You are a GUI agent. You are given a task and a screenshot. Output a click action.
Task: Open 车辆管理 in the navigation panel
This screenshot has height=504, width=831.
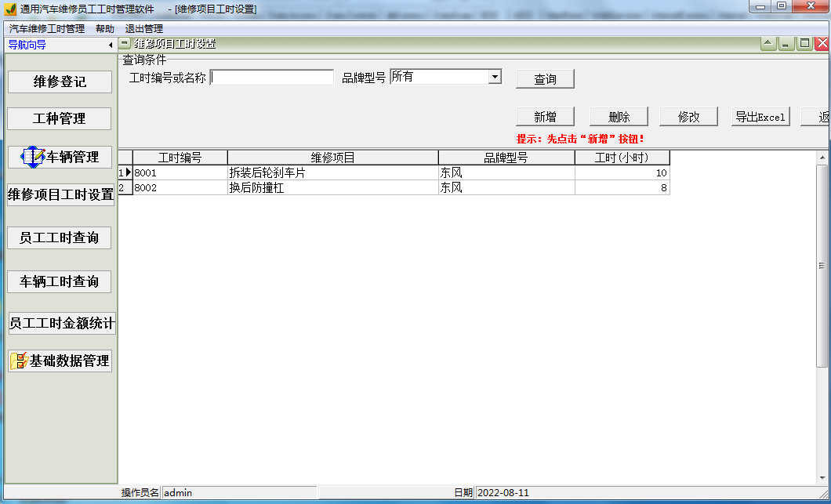[60, 158]
